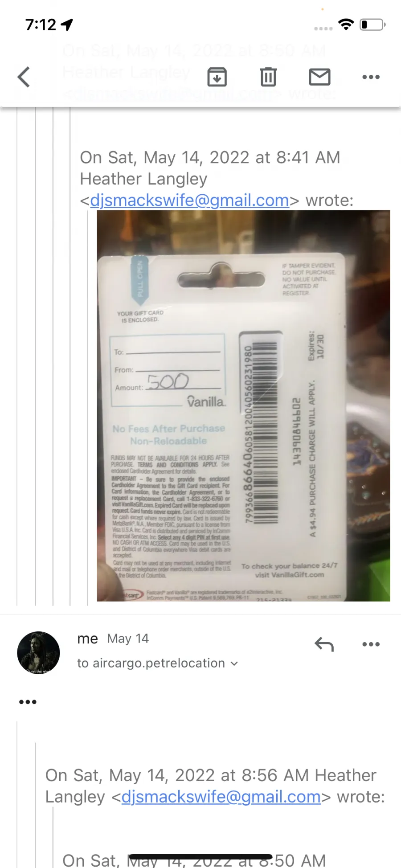This screenshot has height=868, width=401.
Task: Tap the location arrow in status bar
Action: coord(67,25)
